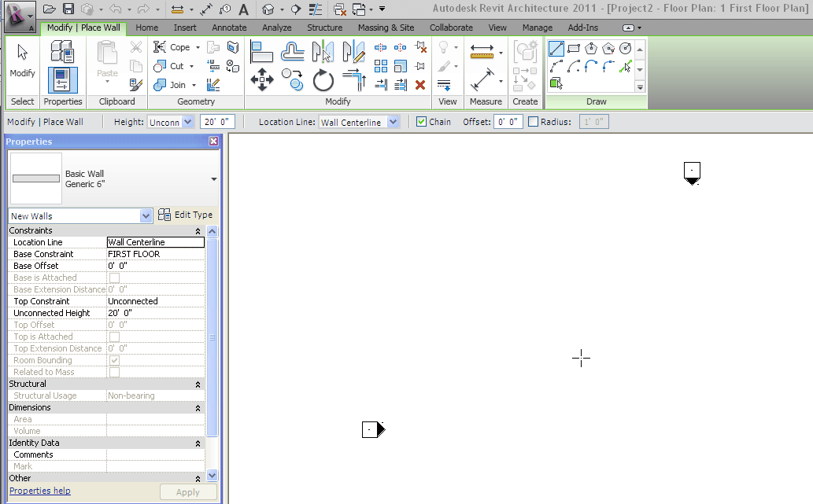Click the red Delete X icon
This screenshot has width=813, height=504.
tap(420, 84)
